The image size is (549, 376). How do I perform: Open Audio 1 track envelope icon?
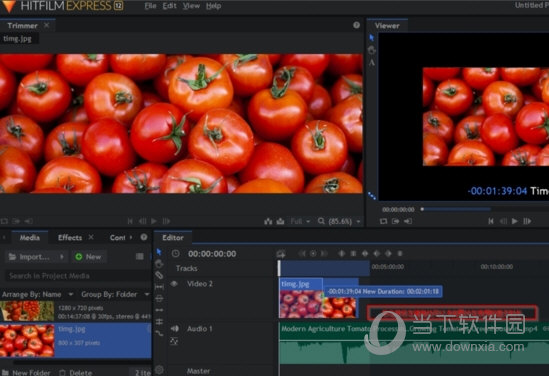coord(174,341)
